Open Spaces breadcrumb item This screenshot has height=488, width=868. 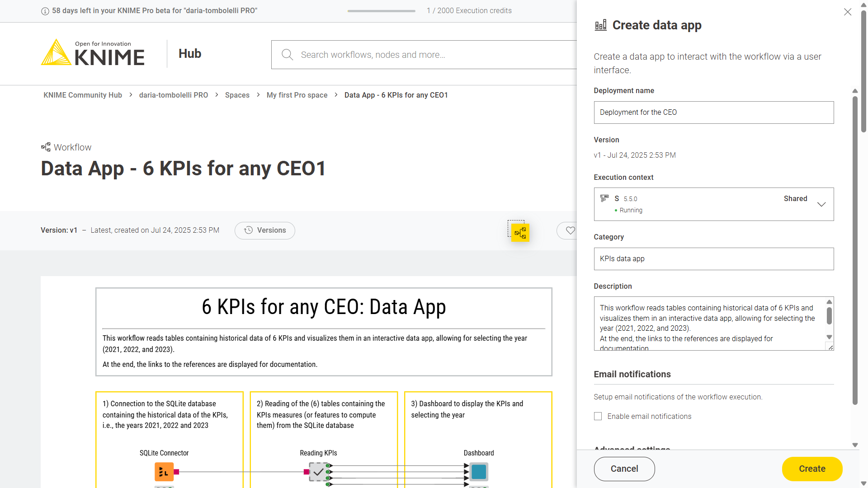coord(237,95)
